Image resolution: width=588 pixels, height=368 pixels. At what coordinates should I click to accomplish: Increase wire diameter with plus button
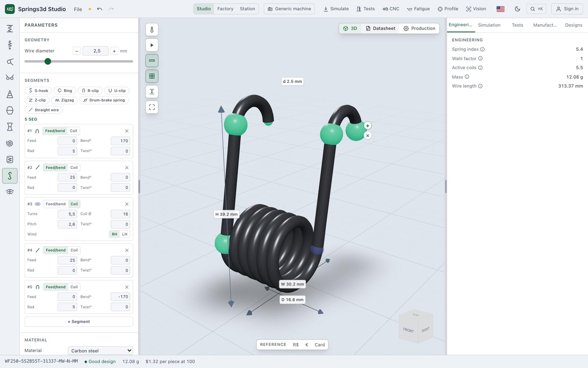pyautogui.click(x=114, y=51)
